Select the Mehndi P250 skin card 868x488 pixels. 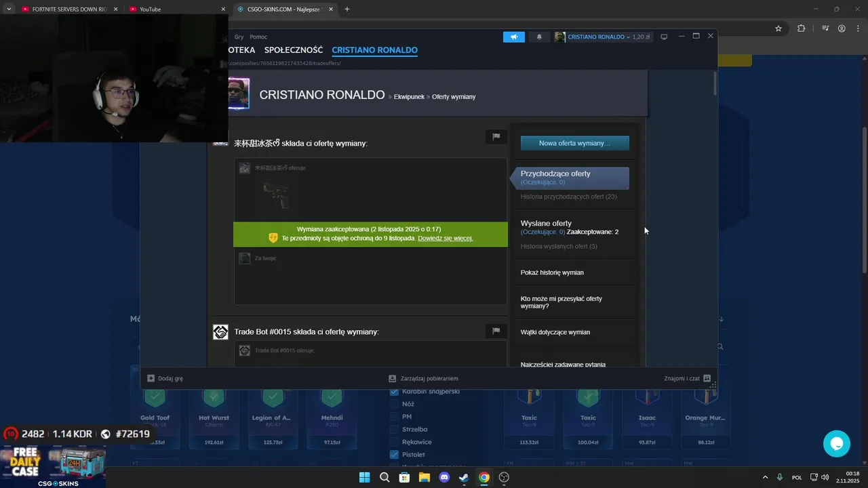(x=332, y=418)
